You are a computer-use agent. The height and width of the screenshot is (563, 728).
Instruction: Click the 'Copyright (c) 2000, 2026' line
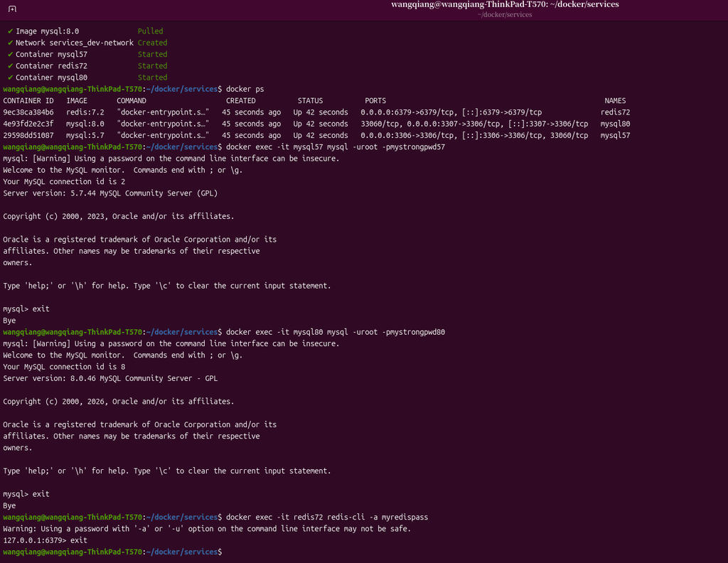coord(119,402)
